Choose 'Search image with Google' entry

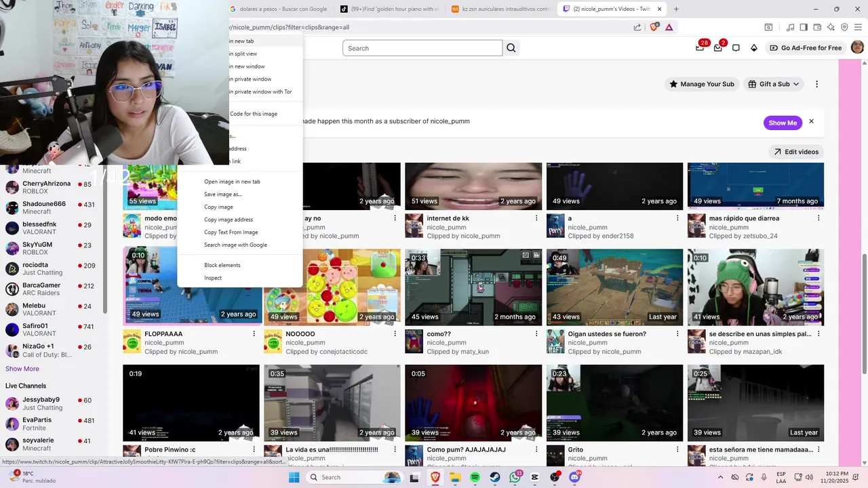tap(235, 245)
